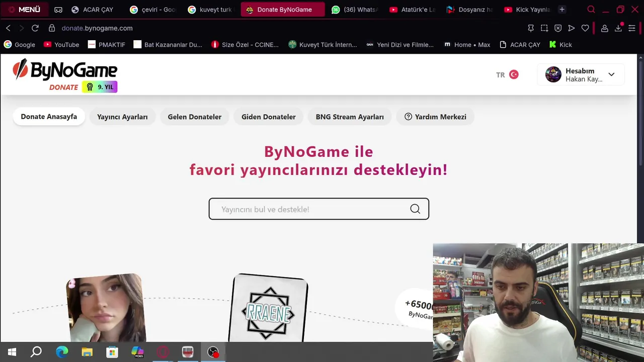
Task: Open the barcode app in taskbar
Action: pos(188,352)
